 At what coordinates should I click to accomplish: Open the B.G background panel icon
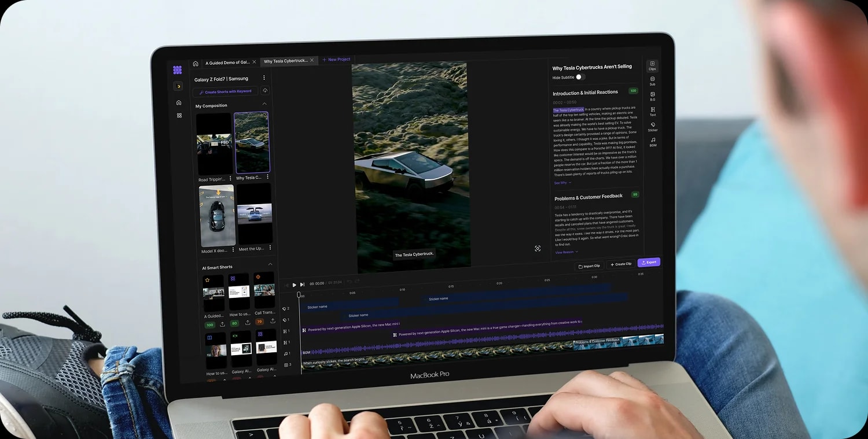(653, 96)
